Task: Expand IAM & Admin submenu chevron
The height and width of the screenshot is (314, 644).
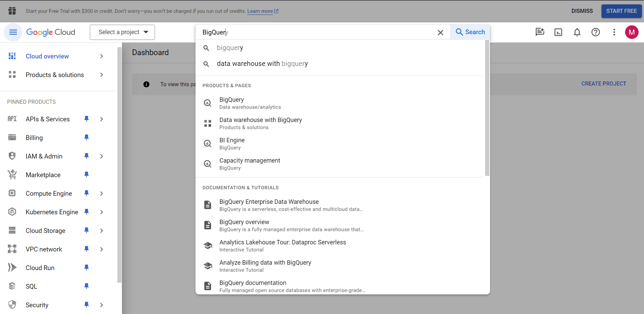Action: pyautogui.click(x=102, y=156)
